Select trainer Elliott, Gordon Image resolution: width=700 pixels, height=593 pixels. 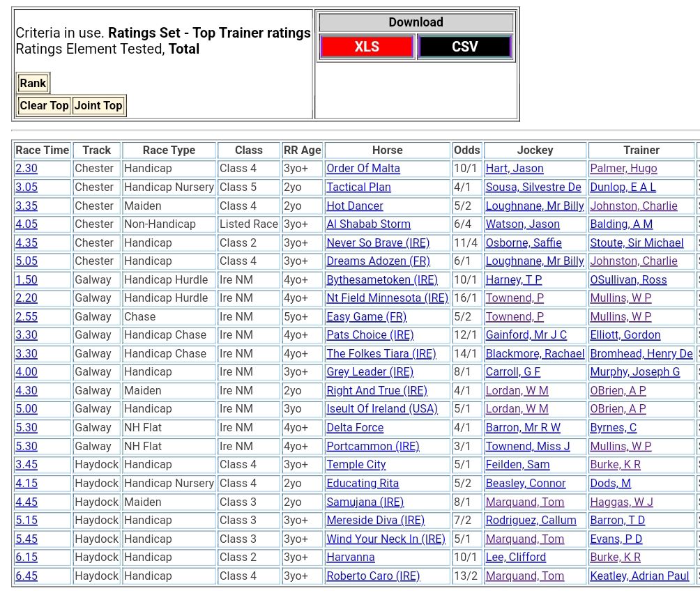625,335
